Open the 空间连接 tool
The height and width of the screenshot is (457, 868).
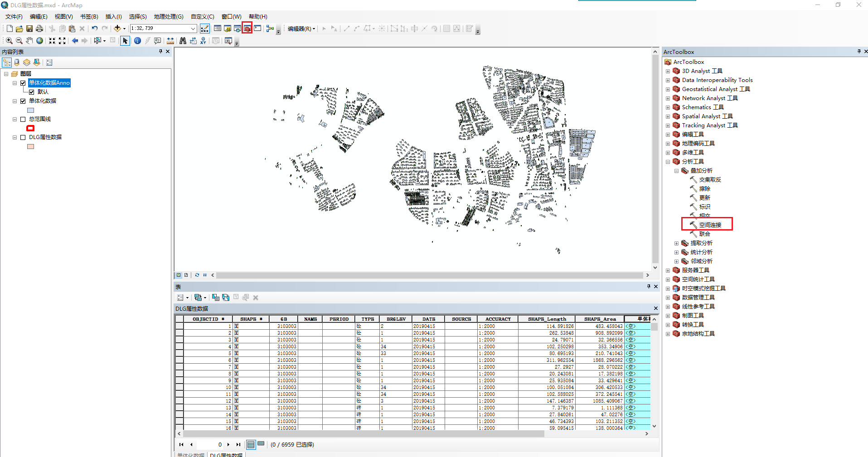point(709,225)
